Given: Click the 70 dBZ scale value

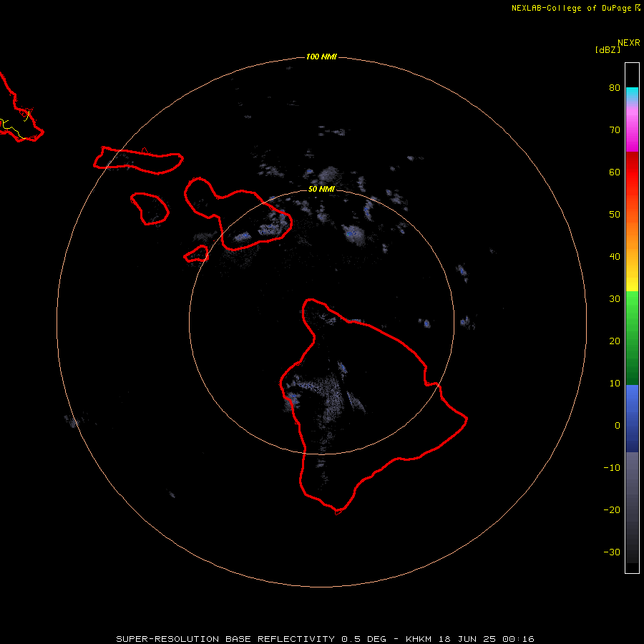Looking at the screenshot, I should tap(615, 130).
